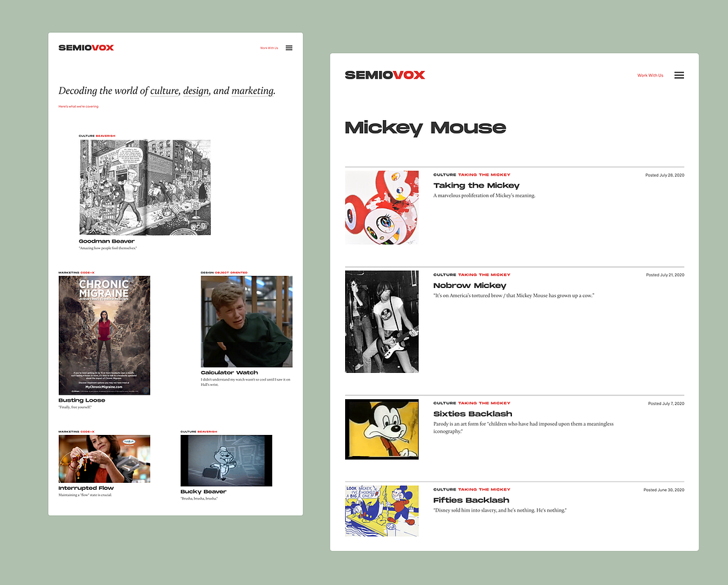Open the Calculator Watch article title

(x=229, y=372)
